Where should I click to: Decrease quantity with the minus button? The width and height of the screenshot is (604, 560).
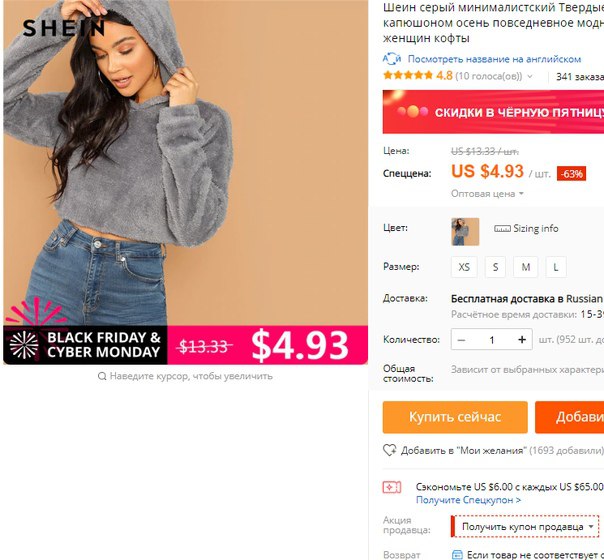(461, 340)
